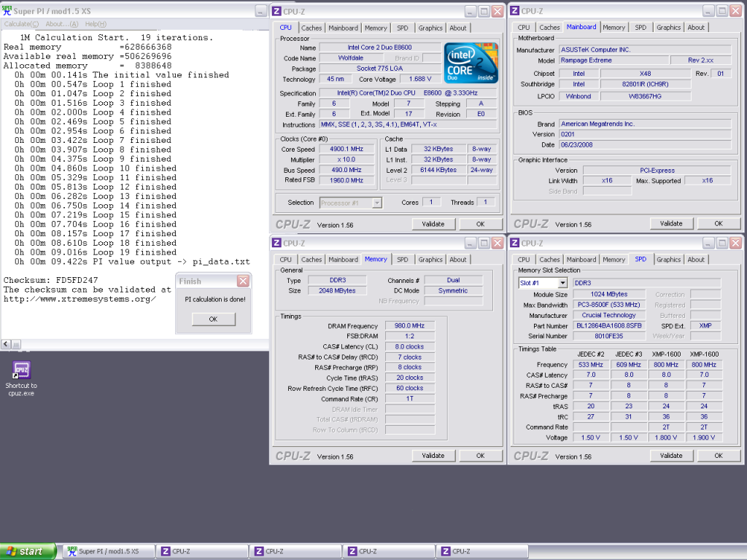Open the 'Shortcut to cpuz.exe' desktop icon
747x560 pixels.
[x=21, y=370]
